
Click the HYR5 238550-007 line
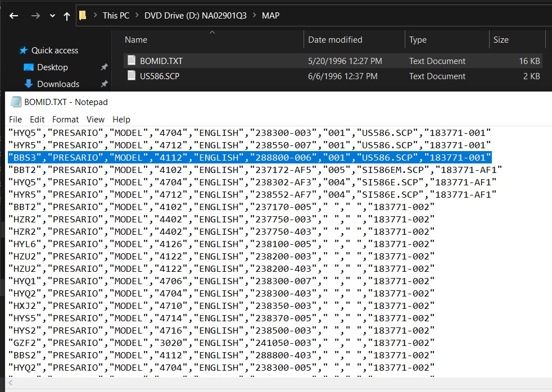pos(250,145)
